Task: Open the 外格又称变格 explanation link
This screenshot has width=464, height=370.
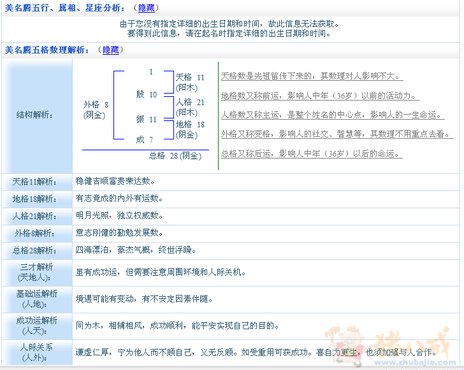Action: [337, 134]
